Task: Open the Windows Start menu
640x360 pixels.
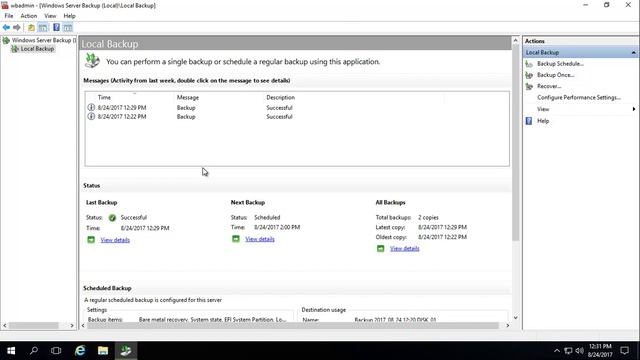Action: tap(11, 351)
